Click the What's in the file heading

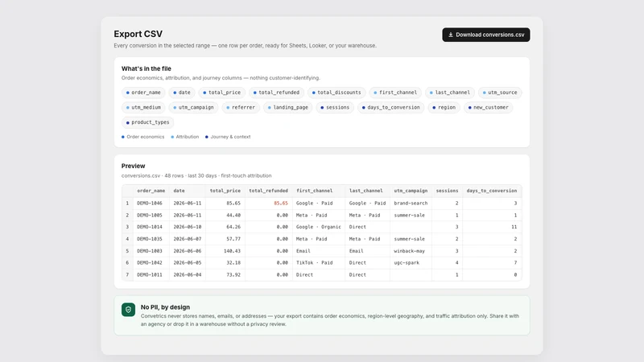[147, 68]
